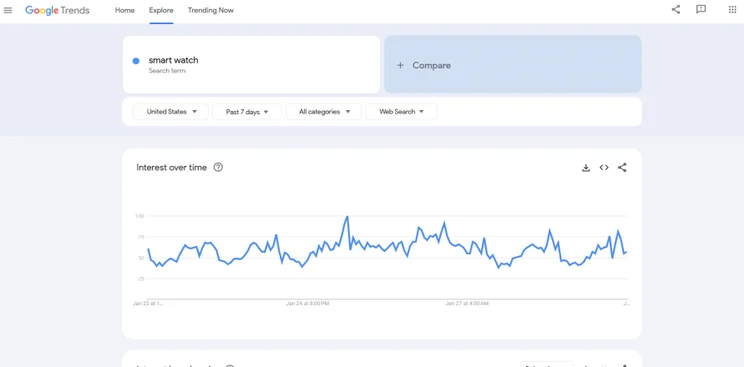Share the Interest over time chart
The height and width of the screenshot is (367, 744).
click(x=622, y=168)
